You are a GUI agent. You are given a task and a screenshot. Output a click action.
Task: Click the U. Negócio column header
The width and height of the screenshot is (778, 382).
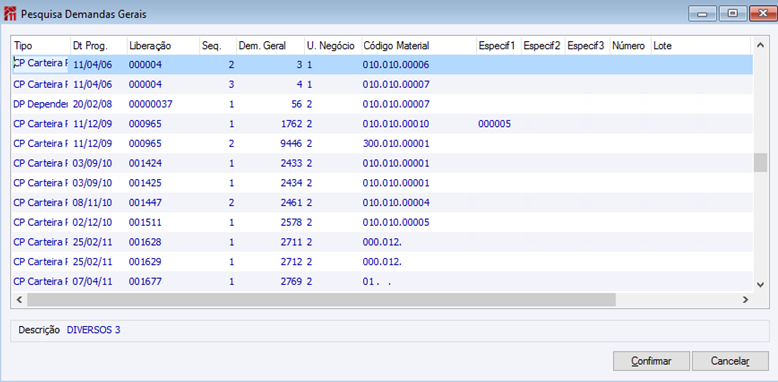click(333, 46)
